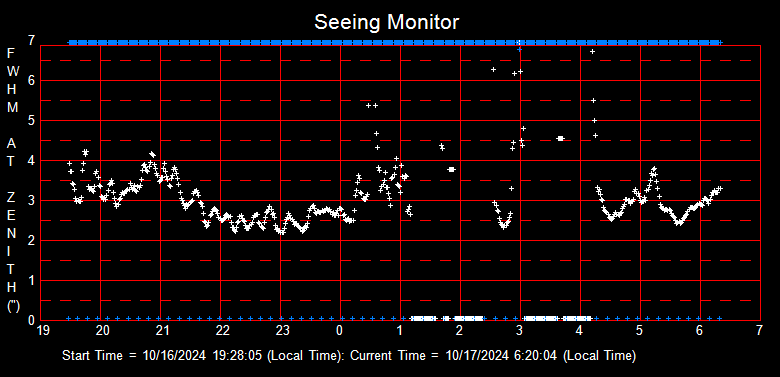The width and height of the screenshot is (780, 377).
Task: Click the "Current Time =" label
Action: pyautogui.click(x=395, y=356)
